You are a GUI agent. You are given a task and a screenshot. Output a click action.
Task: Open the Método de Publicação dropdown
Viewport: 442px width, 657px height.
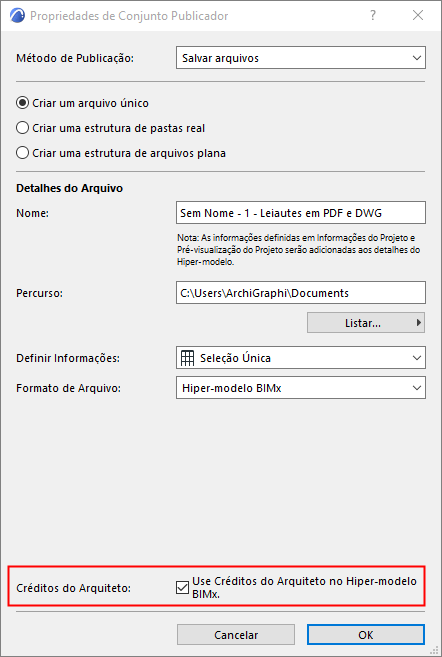[x=301, y=58]
